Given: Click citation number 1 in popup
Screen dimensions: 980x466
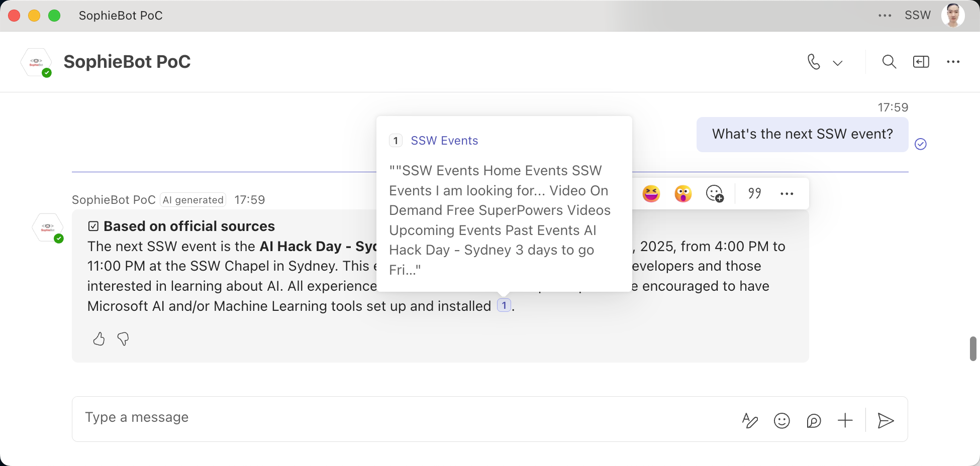Looking at the screenshot, I should 396,141.
